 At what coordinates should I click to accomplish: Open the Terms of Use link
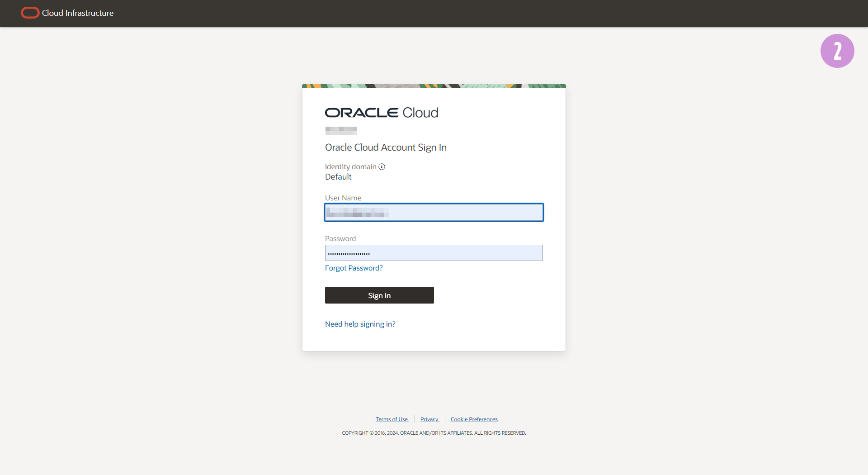(x=392, y=419)
